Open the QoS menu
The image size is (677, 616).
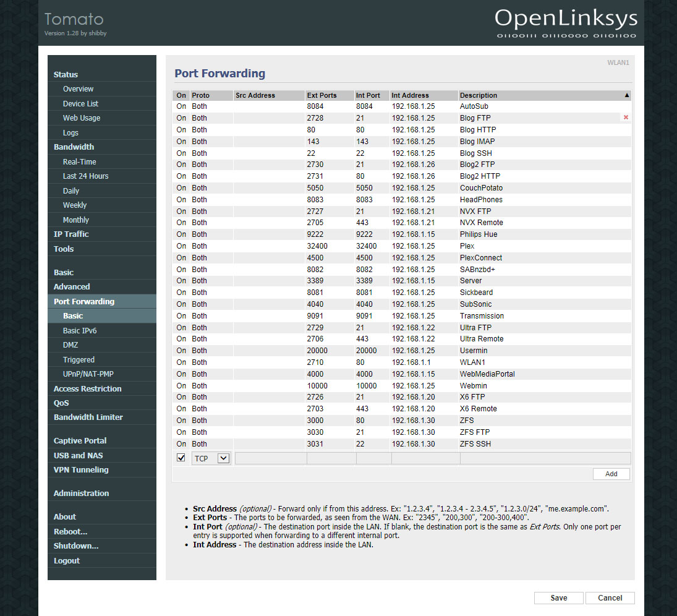point(61,403)
